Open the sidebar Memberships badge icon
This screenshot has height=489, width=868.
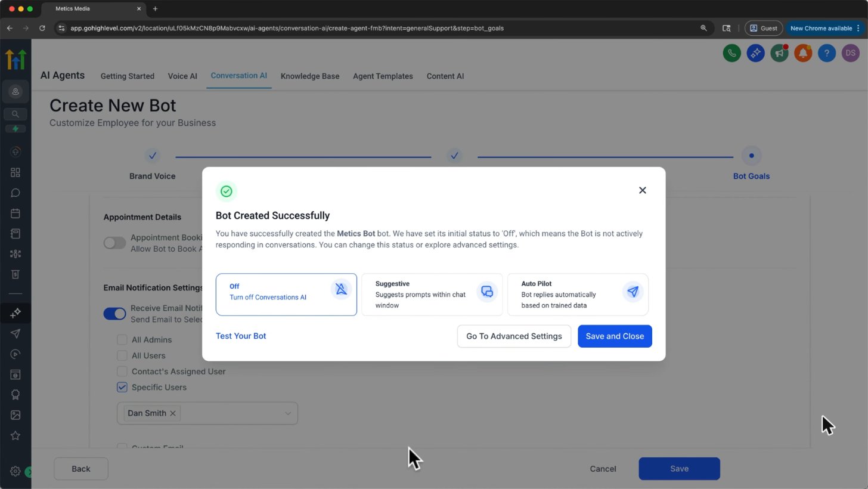coord(15,395)
